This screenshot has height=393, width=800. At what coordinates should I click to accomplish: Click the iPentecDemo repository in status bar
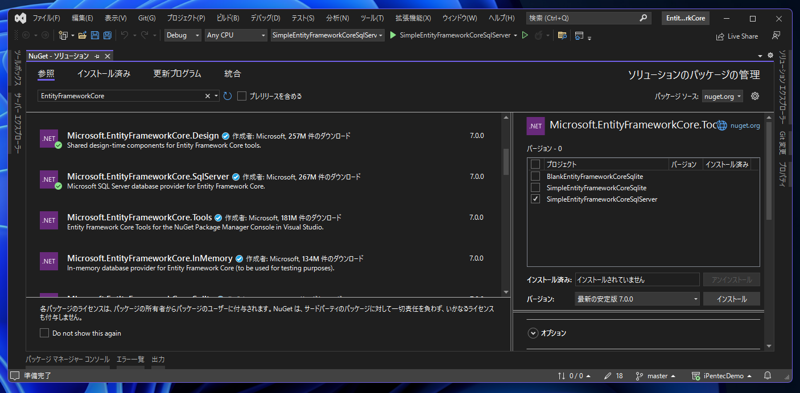[722, 376]
